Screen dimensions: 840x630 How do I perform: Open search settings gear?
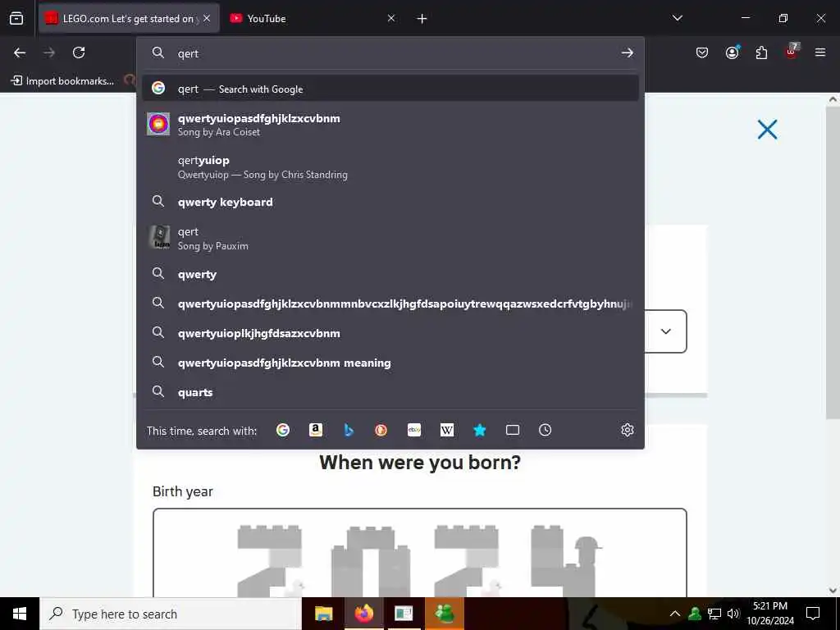tap(628, 430)
